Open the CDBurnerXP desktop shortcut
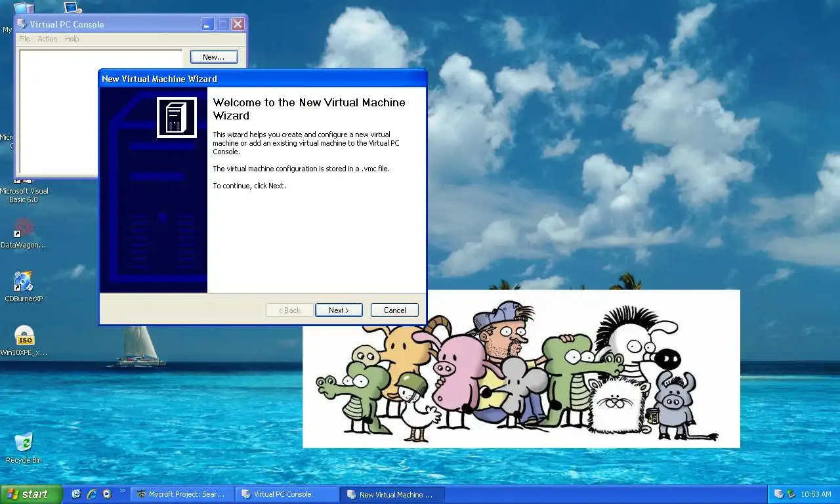 24,287
